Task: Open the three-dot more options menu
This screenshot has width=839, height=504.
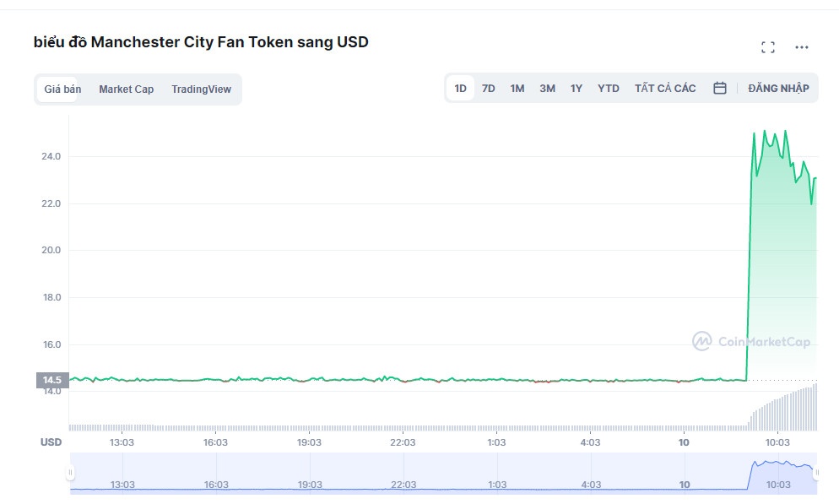Action: (801, 47)
